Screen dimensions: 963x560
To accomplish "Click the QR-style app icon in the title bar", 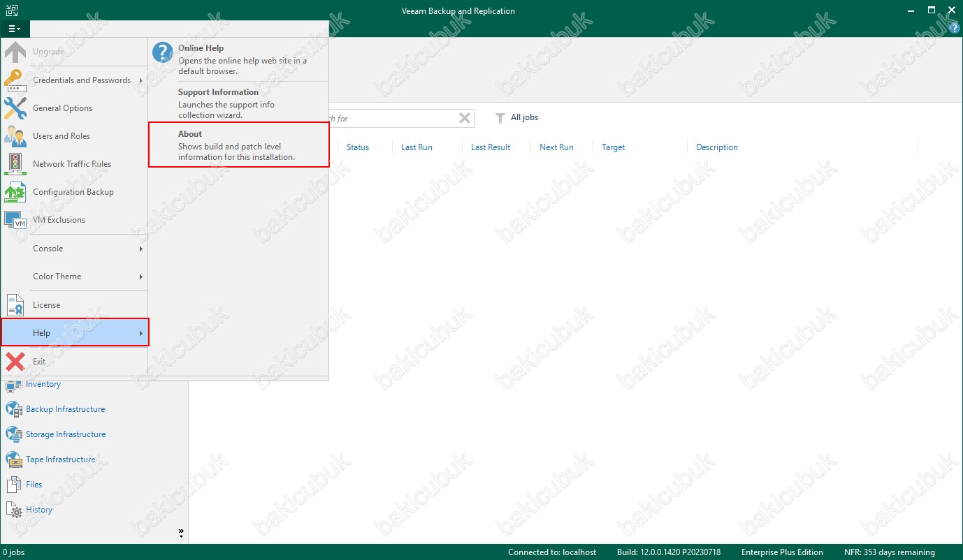I will pos(13,10).
